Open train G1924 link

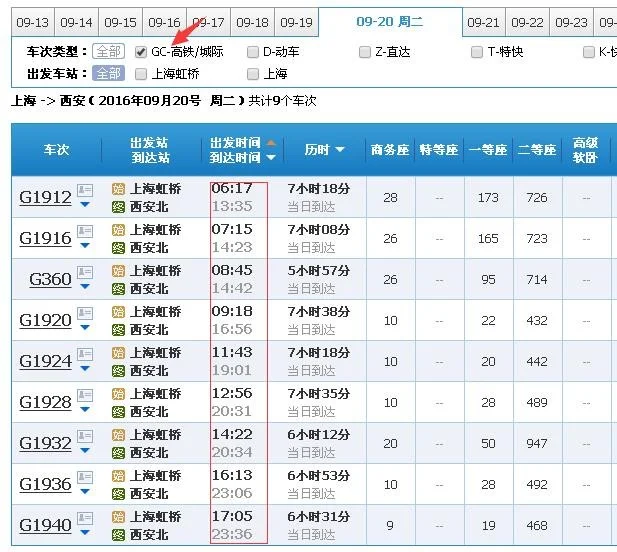[45, 361]
